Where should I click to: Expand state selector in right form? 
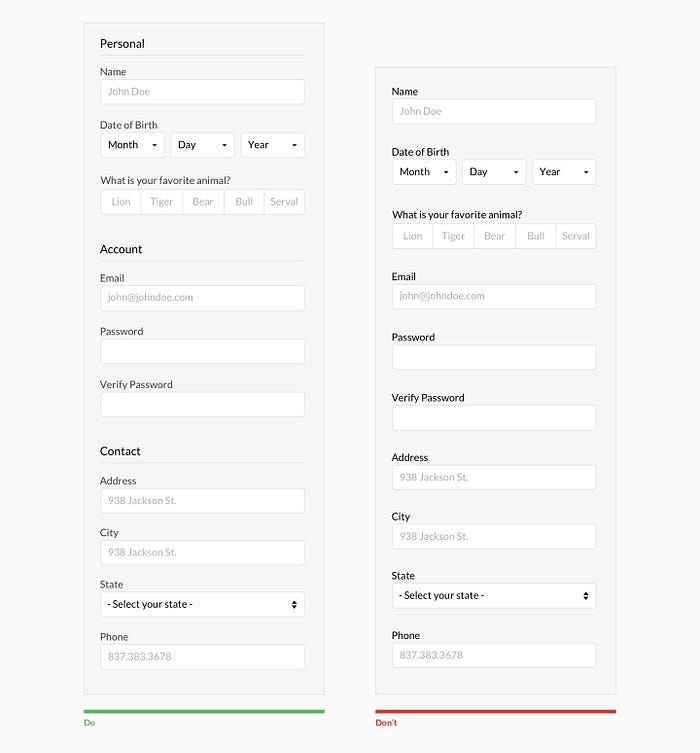(494, 596)
